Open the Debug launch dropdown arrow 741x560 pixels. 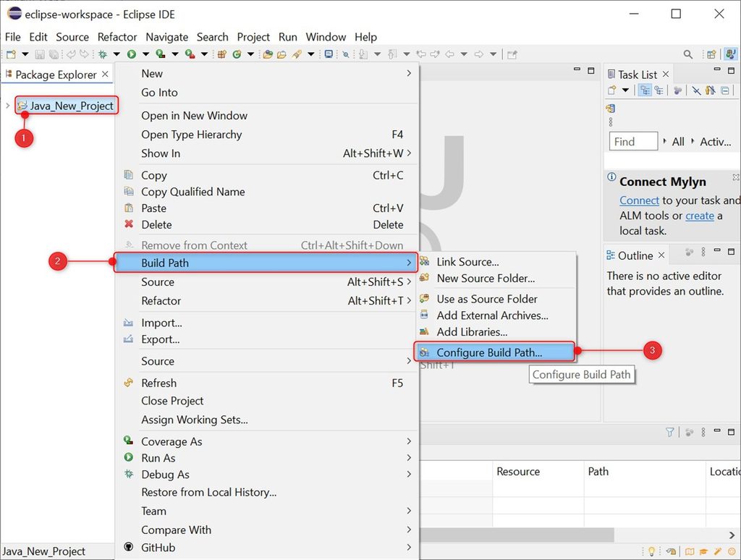pyautogui.click(x=117, y=54)
